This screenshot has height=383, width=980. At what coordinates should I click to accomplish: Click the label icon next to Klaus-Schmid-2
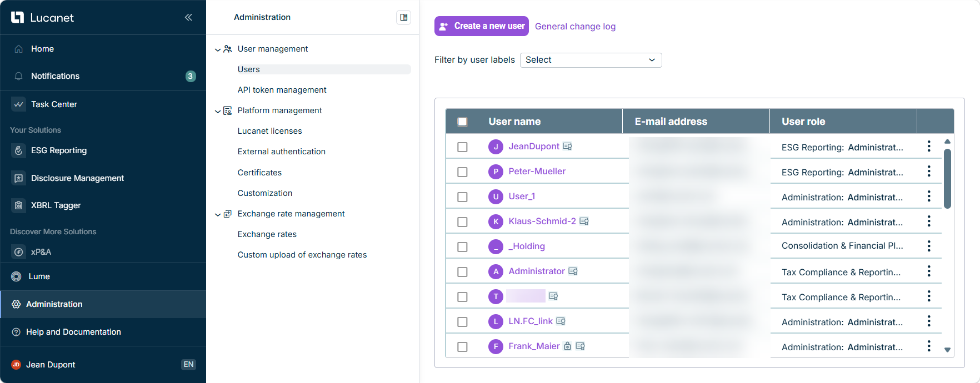(x=584, y=221)
